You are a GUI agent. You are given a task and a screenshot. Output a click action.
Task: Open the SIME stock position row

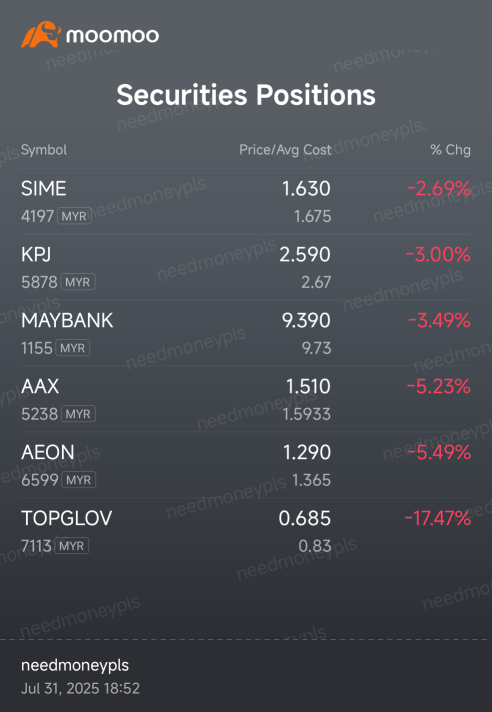coord(246,202)
